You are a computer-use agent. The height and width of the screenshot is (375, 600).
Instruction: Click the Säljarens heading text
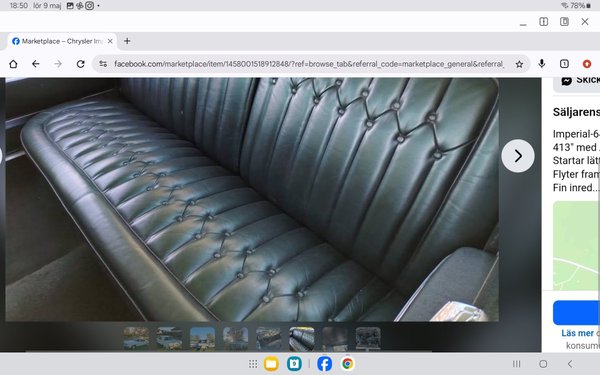[576, 112]
